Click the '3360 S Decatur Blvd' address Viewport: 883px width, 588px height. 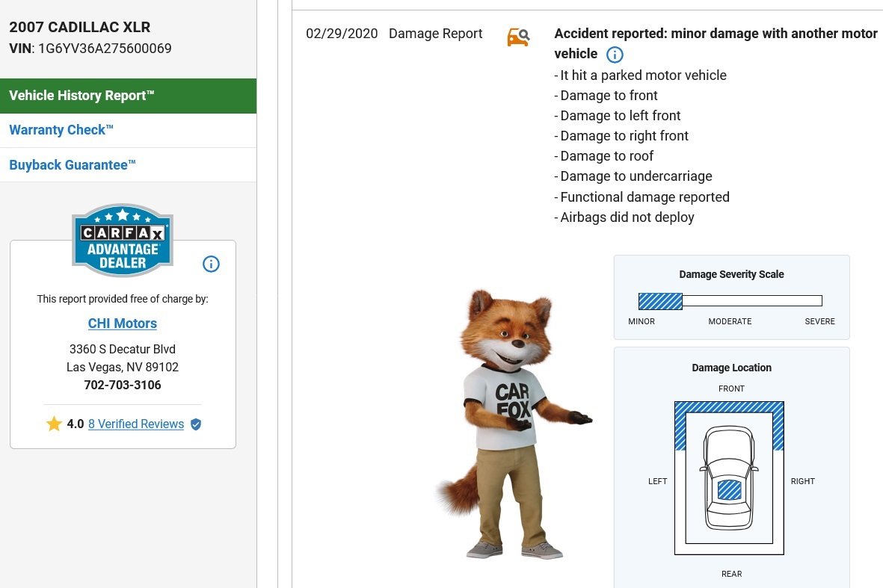[122, 349]
